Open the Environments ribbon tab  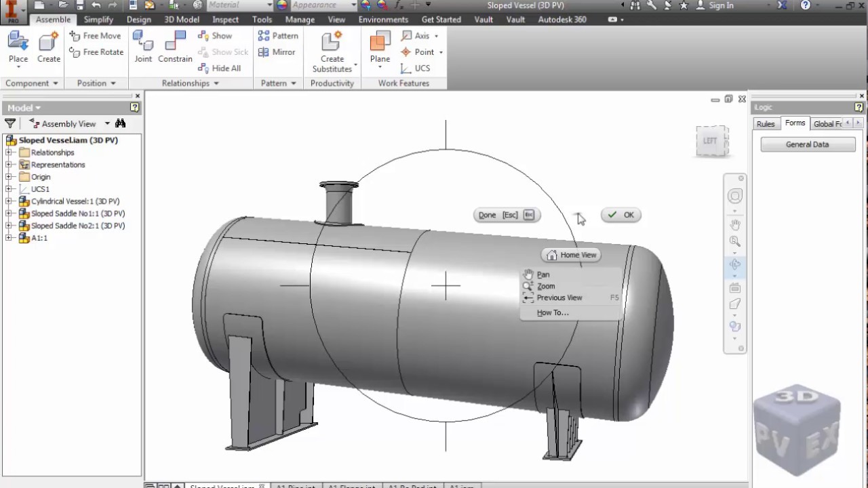[x=383, y=20]
